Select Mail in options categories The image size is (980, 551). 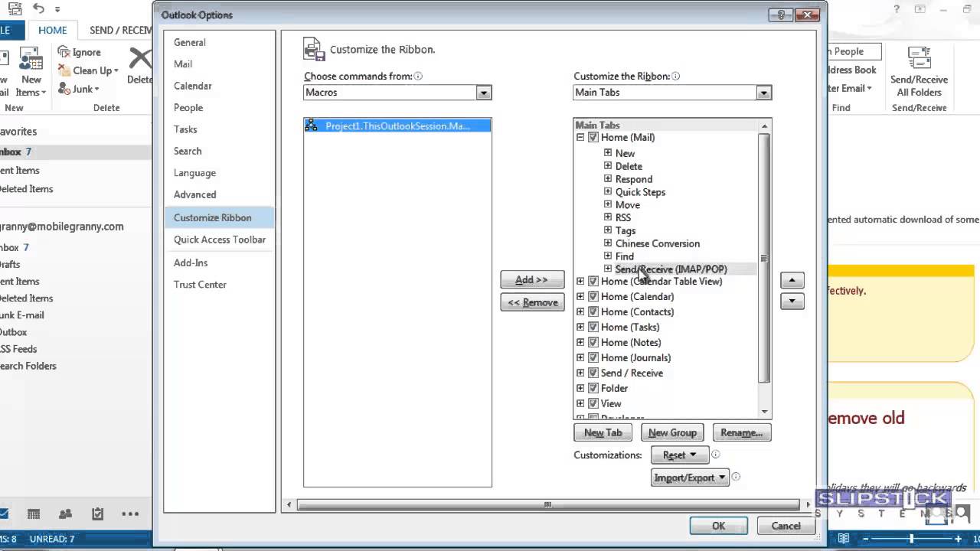point(183,64)
